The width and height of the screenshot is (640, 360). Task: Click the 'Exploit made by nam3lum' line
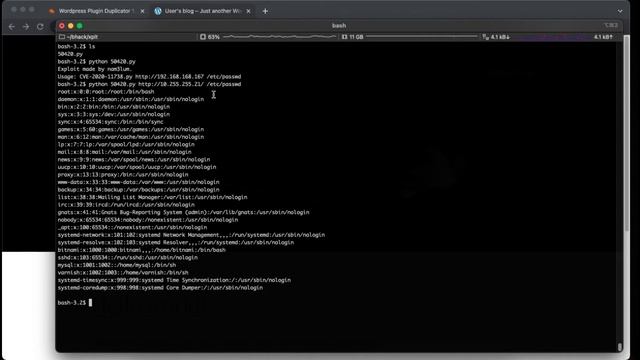(95, 69)
